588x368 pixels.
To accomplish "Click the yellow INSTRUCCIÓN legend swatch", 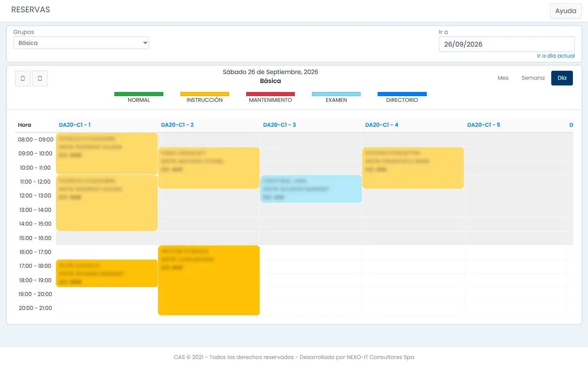I will (205, 94).
